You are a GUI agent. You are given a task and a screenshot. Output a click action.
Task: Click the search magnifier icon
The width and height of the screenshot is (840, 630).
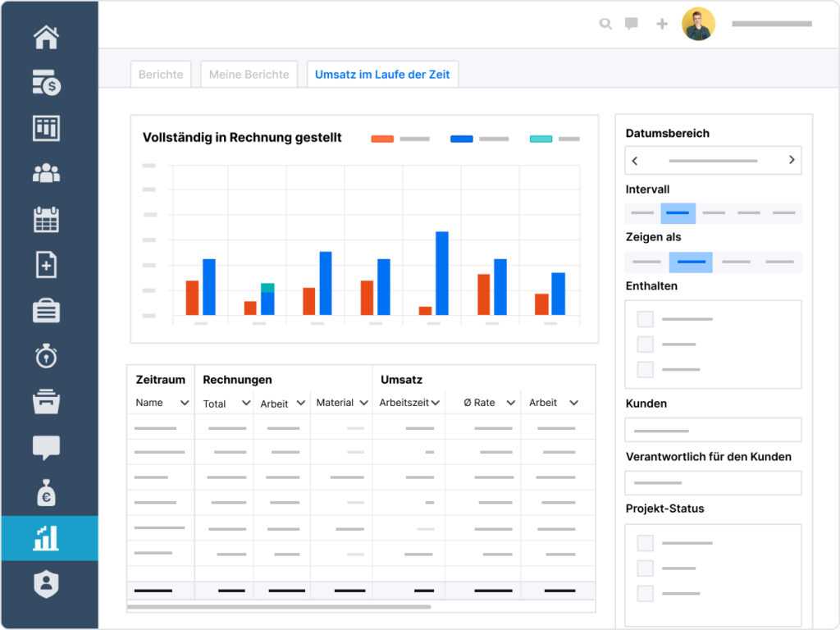[605, 24]
